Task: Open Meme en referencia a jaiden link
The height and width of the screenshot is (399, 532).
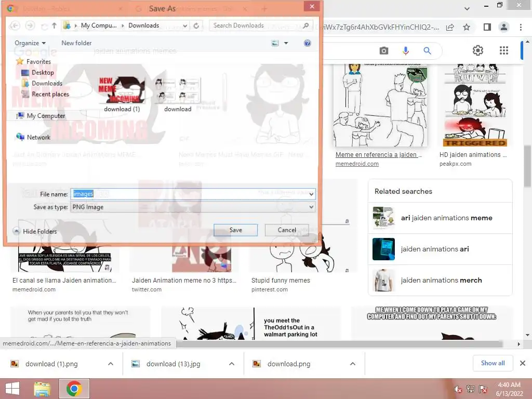Action: point(379,155)
